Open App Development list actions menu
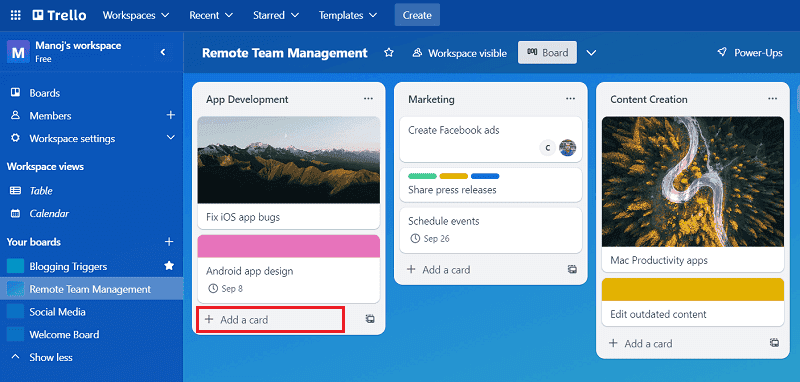The height and width of the screenshot is (382, 800). pos(368,99)
